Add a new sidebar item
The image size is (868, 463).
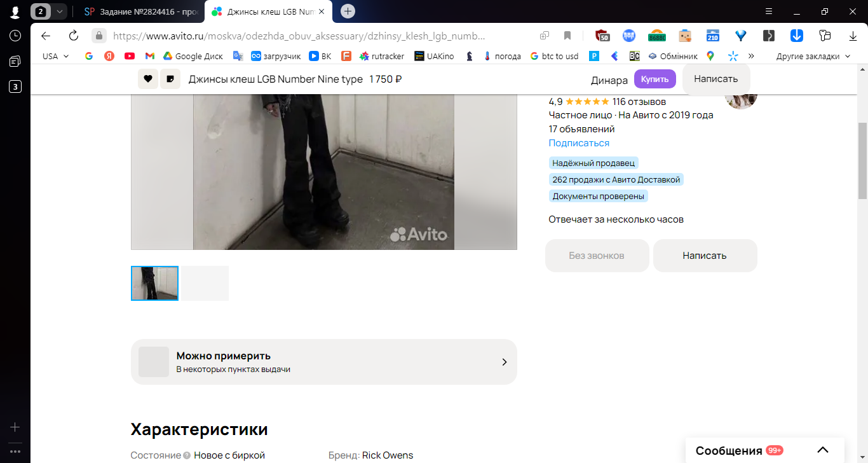15,427
